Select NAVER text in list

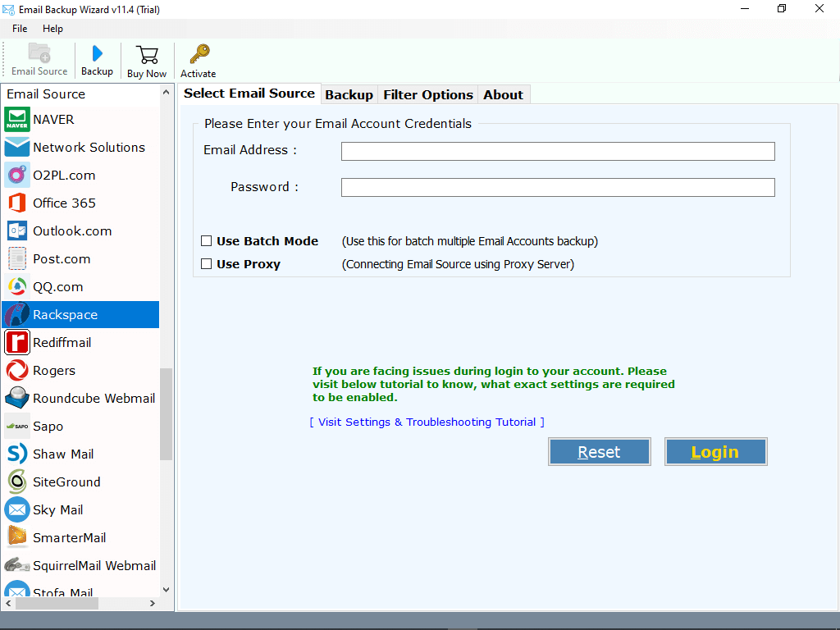pos(53,120)
